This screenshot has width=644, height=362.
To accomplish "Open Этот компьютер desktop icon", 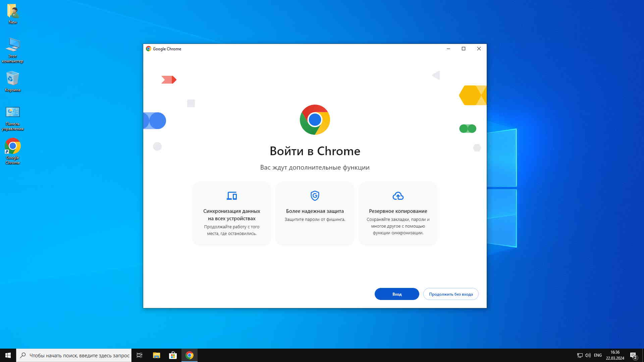I will click(x=12, y=45).
